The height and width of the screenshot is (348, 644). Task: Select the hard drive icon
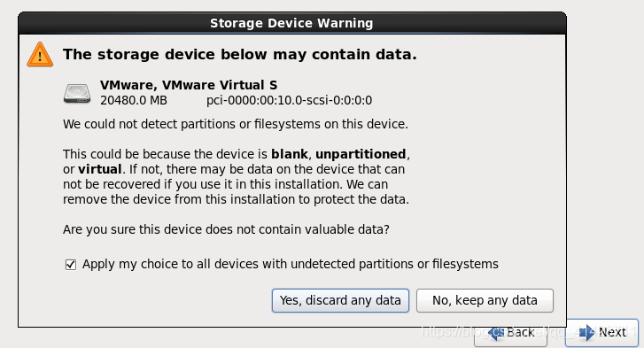click(77, 93)
